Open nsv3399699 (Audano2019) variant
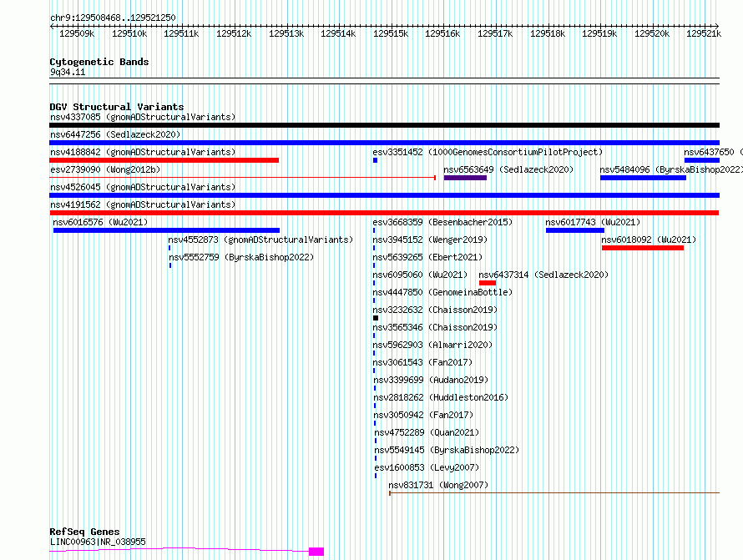Image resolution: width=743 pixels, height=560 pixels. pos(431,380)
